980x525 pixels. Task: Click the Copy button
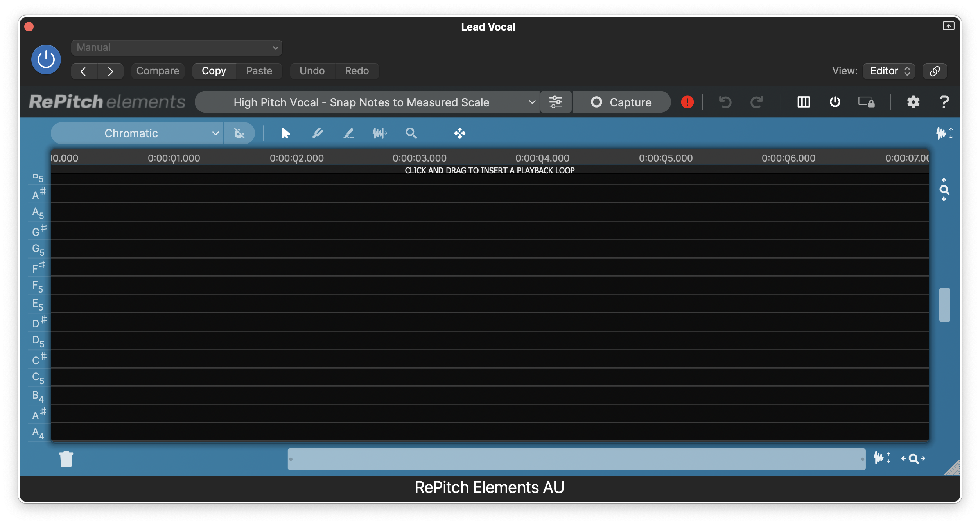(214, 71)
